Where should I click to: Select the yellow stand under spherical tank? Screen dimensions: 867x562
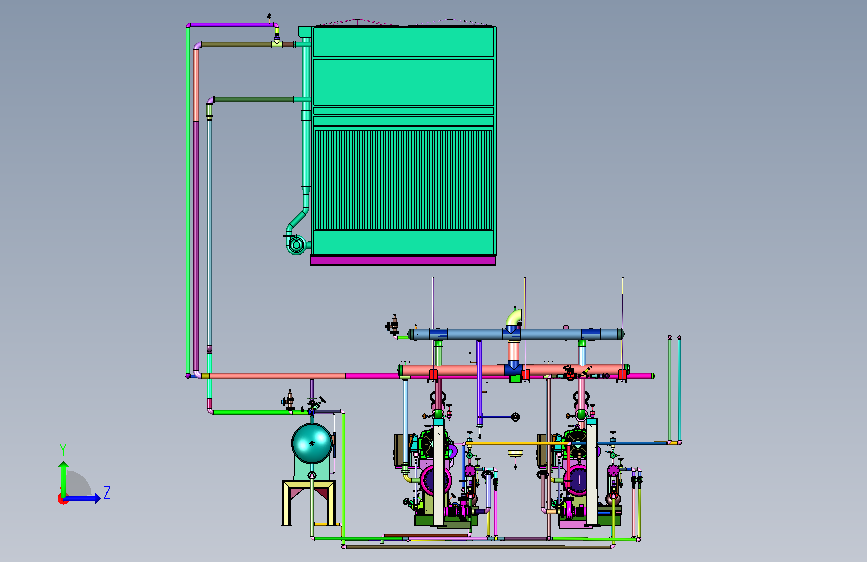tap(309, 502)
